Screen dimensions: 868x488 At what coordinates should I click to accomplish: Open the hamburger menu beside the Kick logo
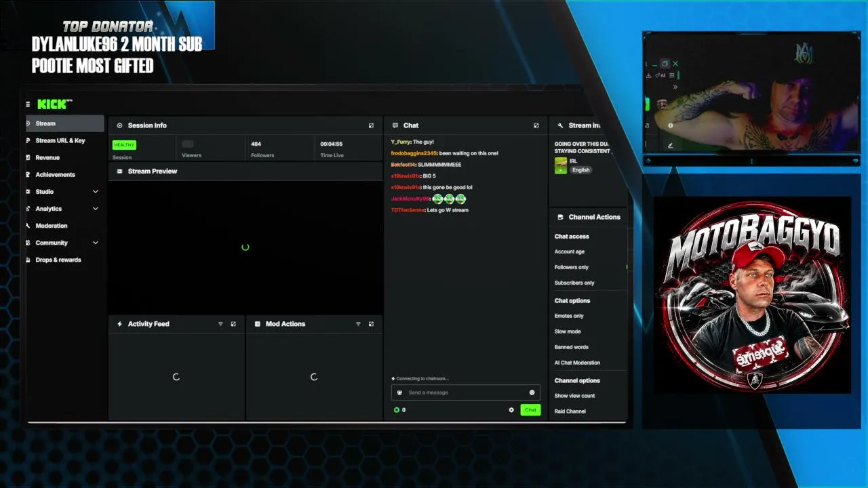coord(28,104)
